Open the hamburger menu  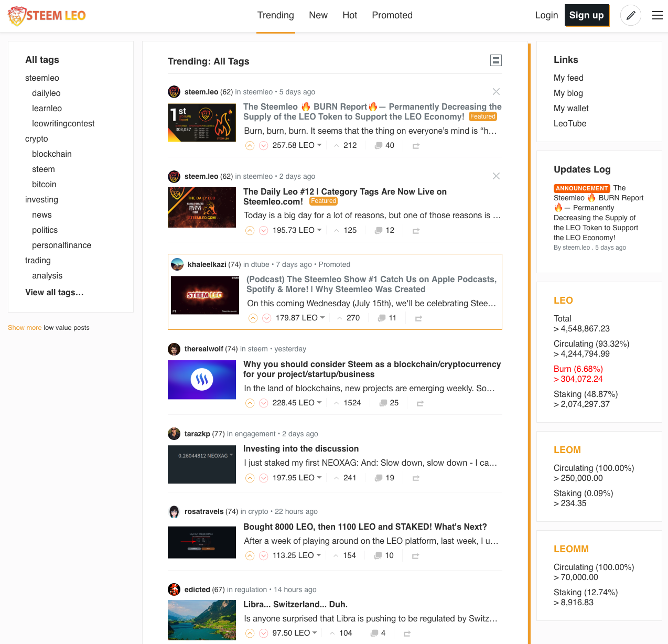(658, 15)
